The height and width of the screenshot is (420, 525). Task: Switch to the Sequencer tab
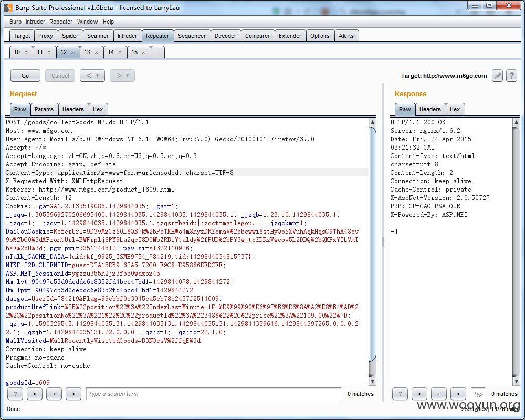(192, 36)
